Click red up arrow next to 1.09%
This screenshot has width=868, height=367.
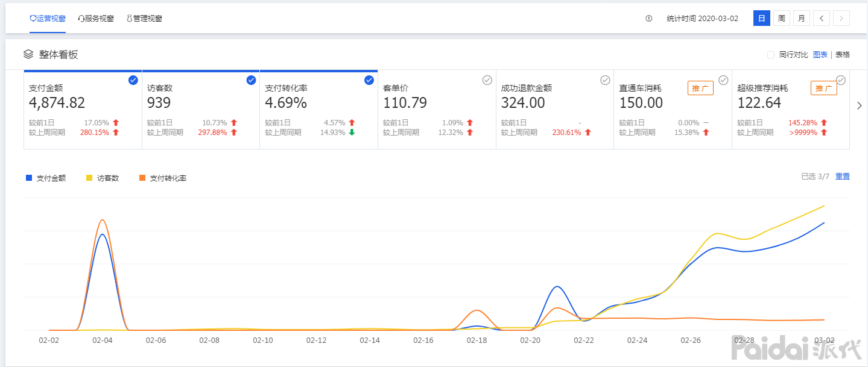(x=470, y=123)
